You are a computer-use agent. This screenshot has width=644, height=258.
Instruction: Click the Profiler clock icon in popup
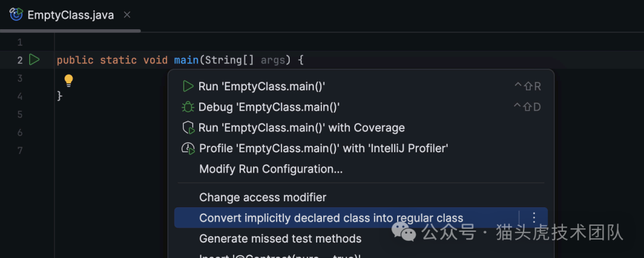[188, 148]
